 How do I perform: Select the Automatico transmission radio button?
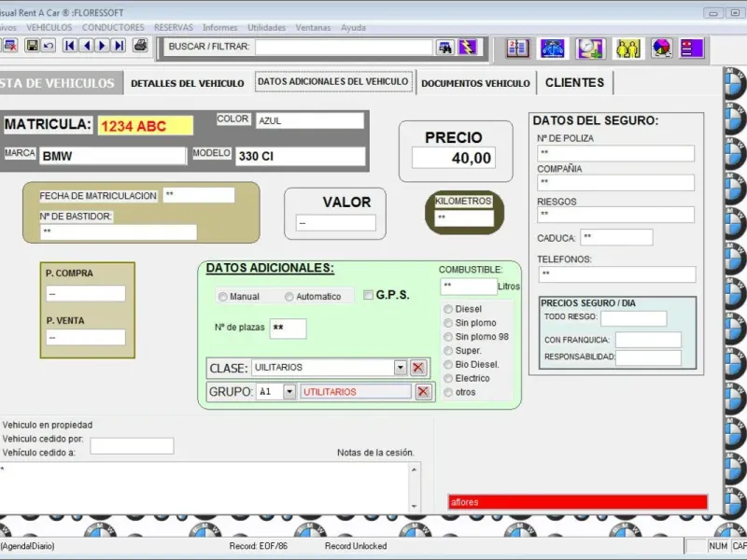(289, 297)
